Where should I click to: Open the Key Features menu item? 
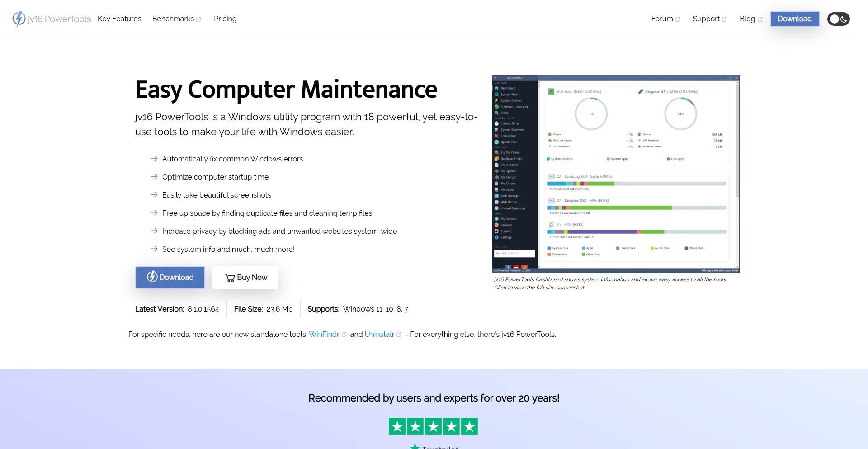[x=119, y=19]
